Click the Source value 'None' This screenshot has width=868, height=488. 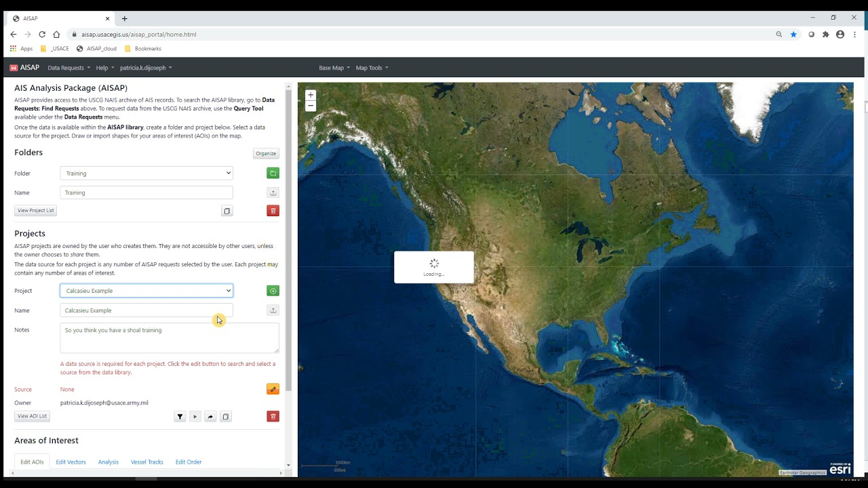click(x=67, y=390)
